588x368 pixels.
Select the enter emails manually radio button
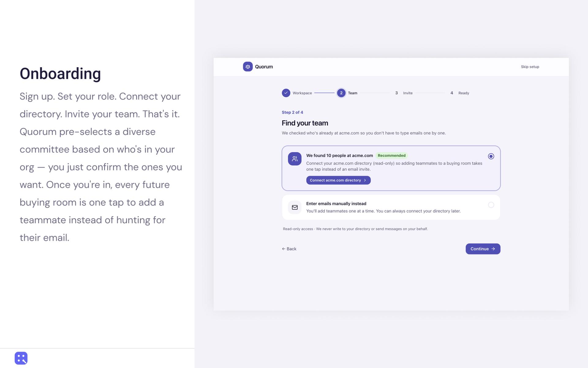[x=491, y=205]
